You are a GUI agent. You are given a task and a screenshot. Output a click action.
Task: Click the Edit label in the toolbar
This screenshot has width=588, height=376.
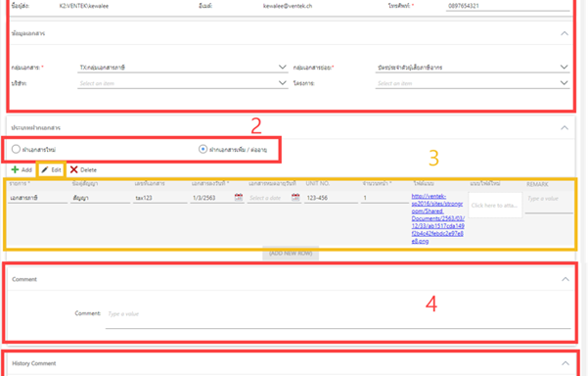click(56, 170)
